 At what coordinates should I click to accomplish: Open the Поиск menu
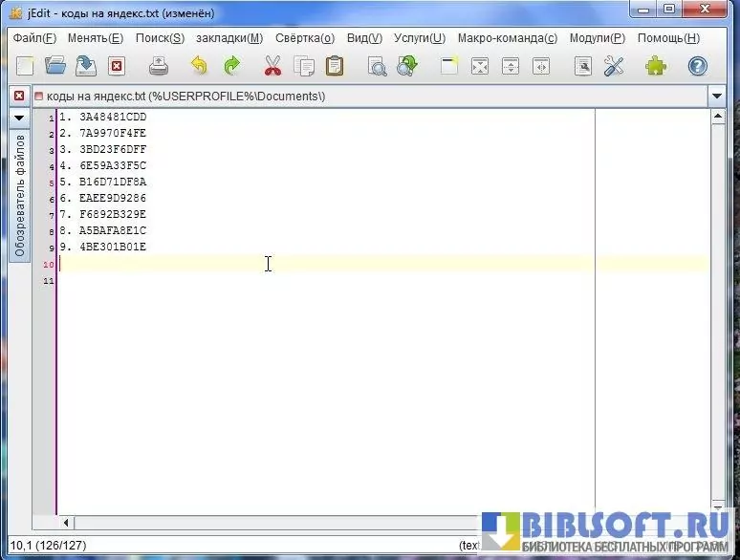(160, 38)
